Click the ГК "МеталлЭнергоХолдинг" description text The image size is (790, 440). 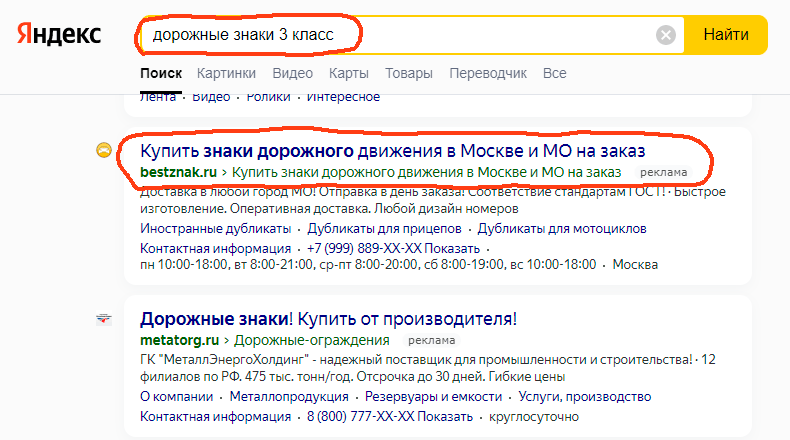pyautogui.click(x=428, y=368)
